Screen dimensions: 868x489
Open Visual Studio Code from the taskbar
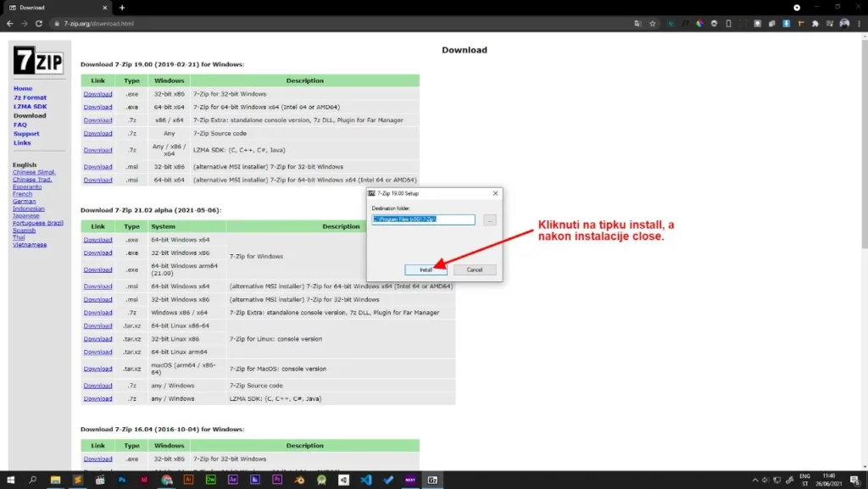pyautogui.click(x=366, y=481)
